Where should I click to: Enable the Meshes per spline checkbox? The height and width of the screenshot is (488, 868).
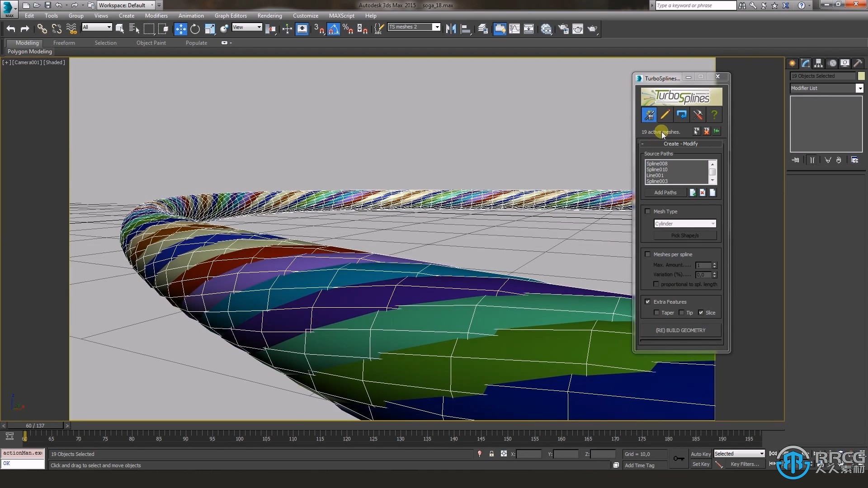(x=647, y=254)
